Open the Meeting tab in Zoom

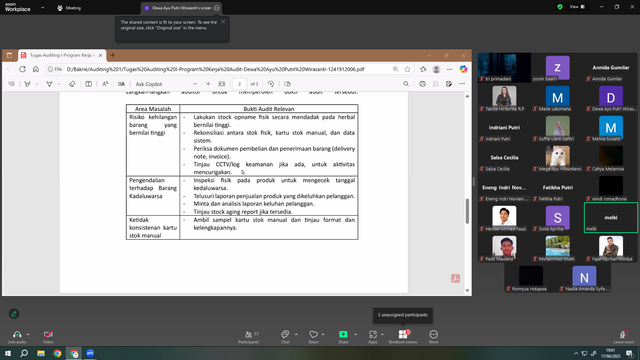[x=69, y=8]
